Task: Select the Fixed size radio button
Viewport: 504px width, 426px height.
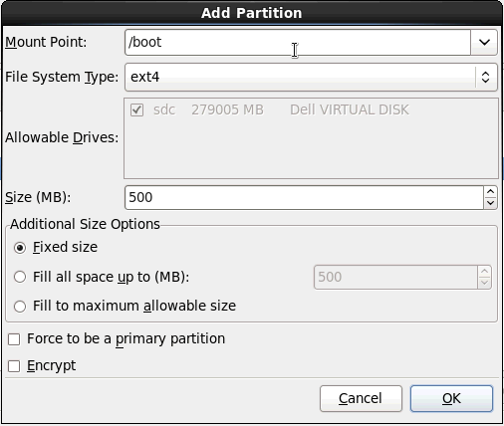Action: tap(20, 248)
